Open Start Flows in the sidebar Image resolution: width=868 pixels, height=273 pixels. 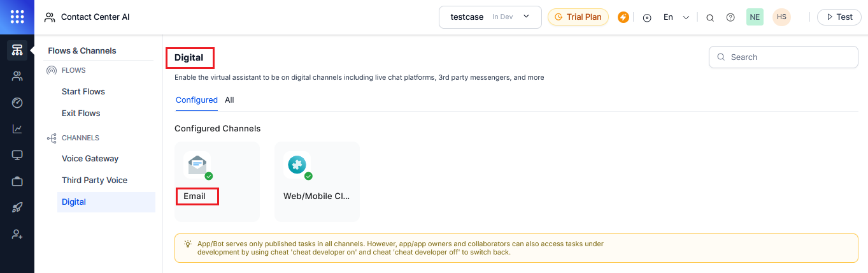coord(83,92)
